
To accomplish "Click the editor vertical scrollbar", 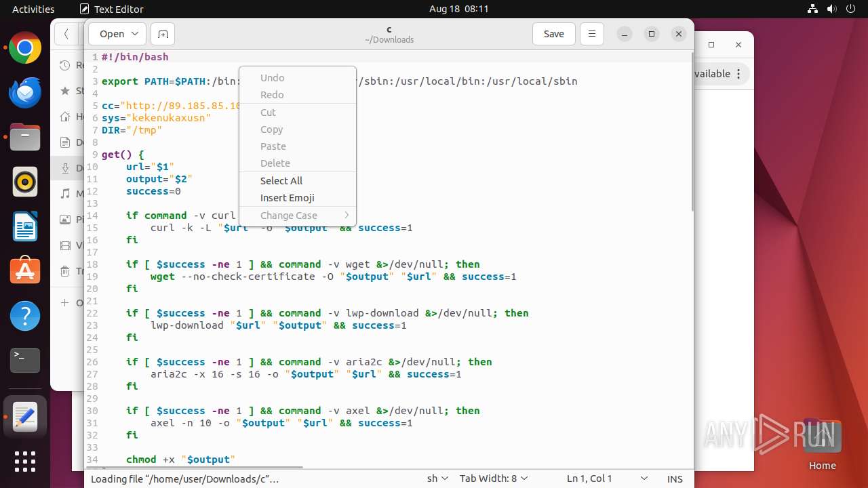I will [691, 131].
